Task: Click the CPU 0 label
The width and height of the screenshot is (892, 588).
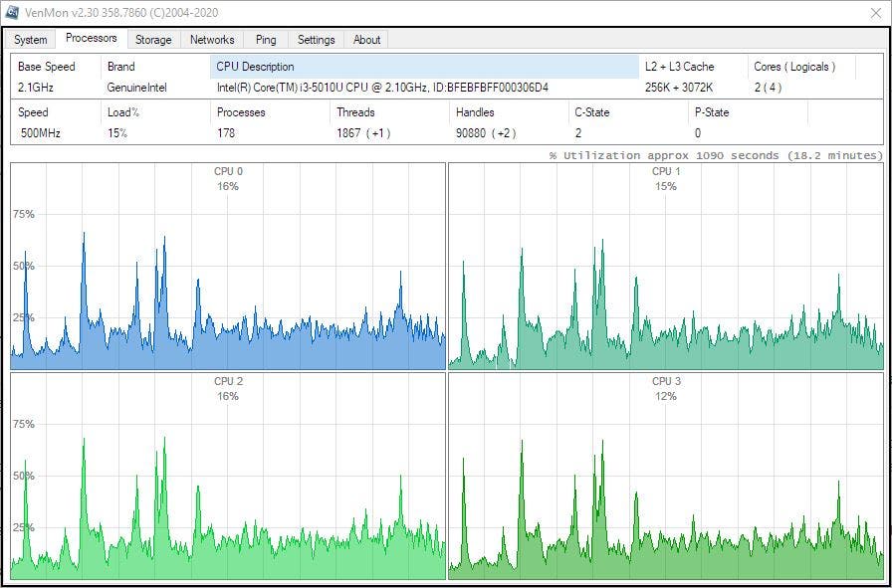Action: point(228,171)
